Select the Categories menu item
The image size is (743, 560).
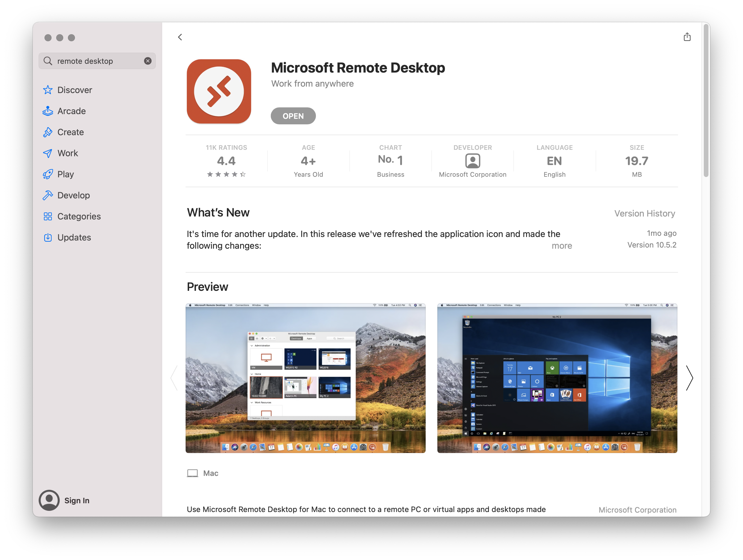[x=78, y=216]
